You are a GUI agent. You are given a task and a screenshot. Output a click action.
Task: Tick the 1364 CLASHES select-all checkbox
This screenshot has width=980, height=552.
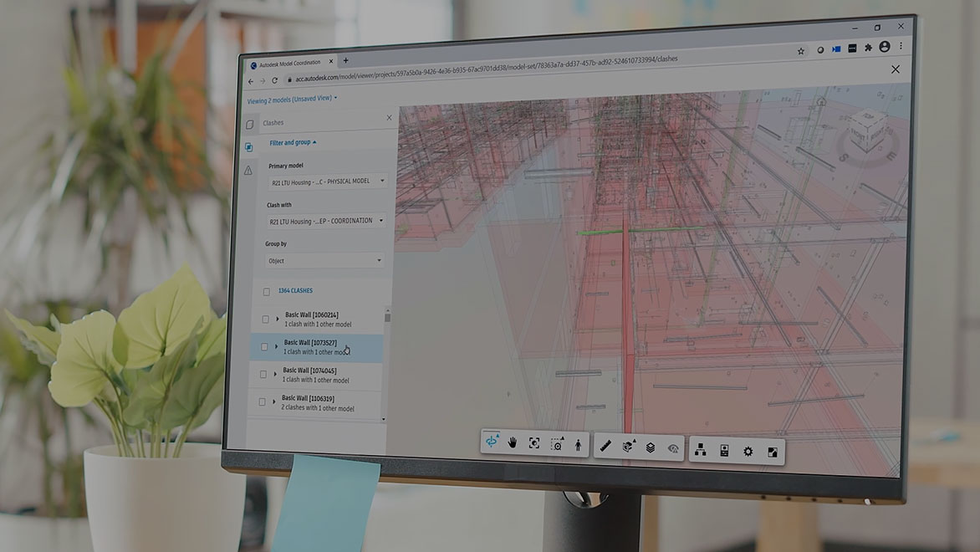coord(266,291)
